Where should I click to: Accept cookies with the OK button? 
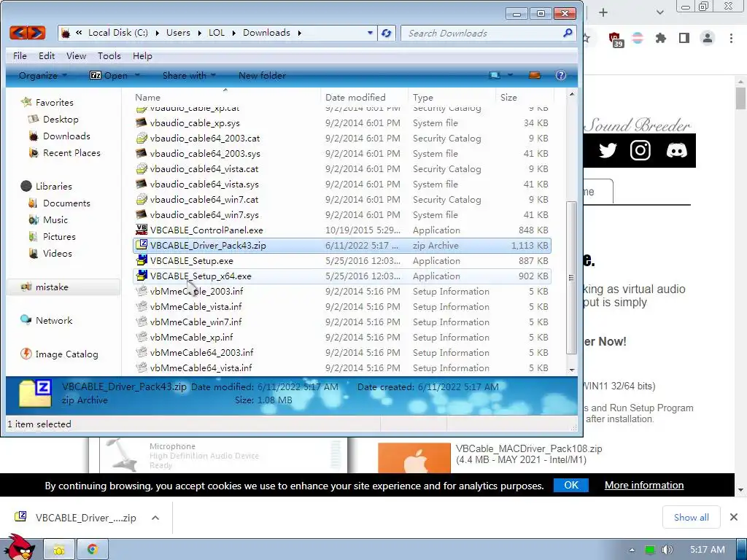tap(570, 485)
